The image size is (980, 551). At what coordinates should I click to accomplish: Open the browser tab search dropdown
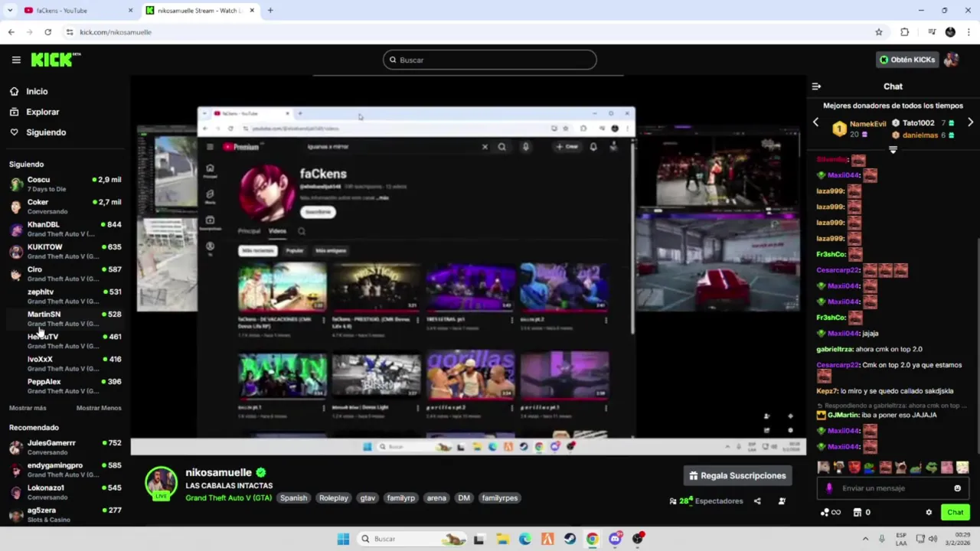coord(9,11)
